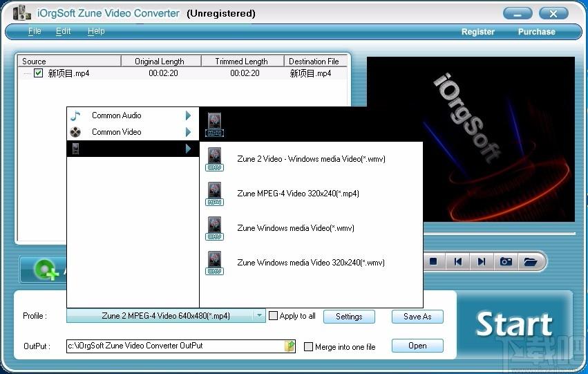Screen dimensions: 588x374
Task: Click the Zune device icon in highlighted menu row
Action: click(x=75, y=149)
